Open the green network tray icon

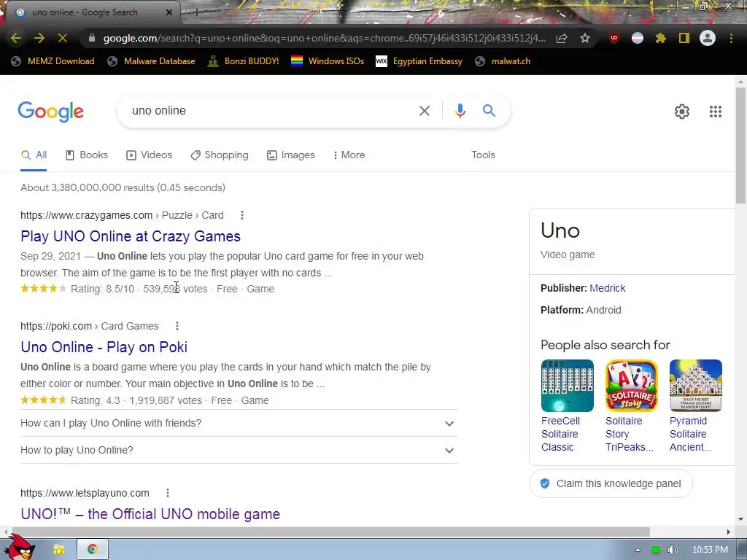[656, 550]
